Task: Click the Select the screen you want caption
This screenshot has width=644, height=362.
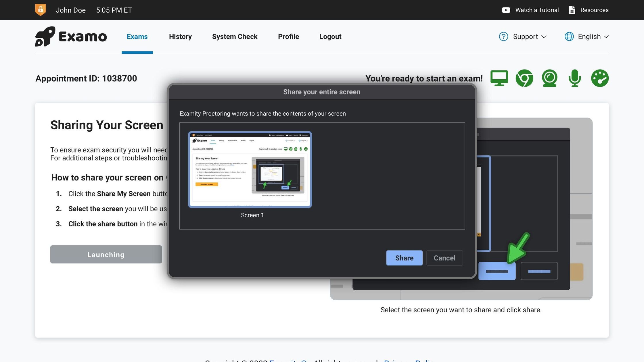Action: (x=461, y=310)
